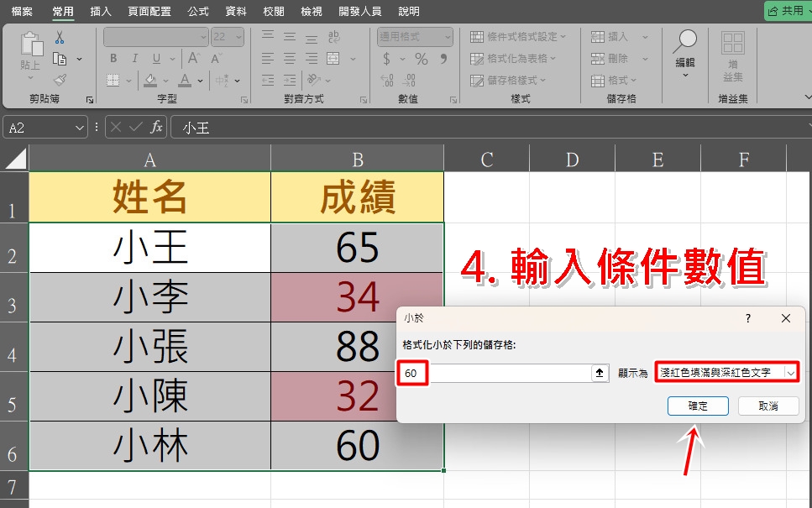Screen dimensions: 812x508
Task: Click the Insert Function fx icon
Action: (x=156, y=128)
